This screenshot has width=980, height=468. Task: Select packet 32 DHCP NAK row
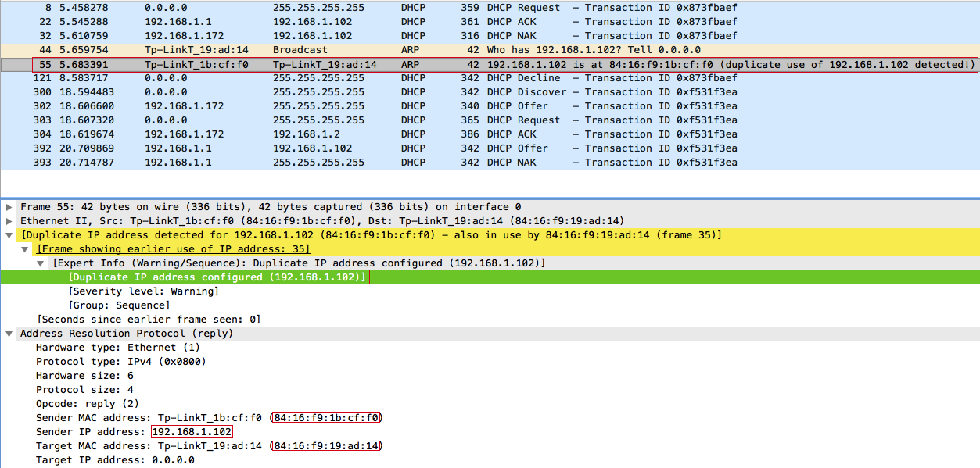pos(490,36)
